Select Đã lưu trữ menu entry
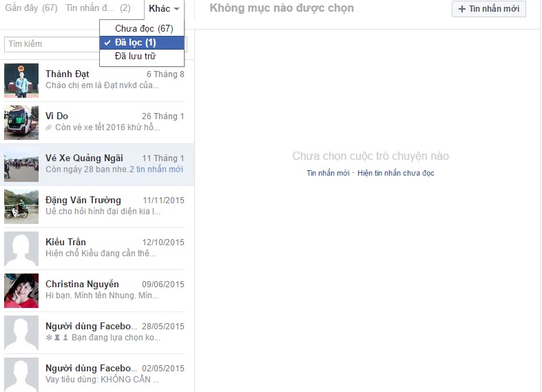The height and width of the screenshot is (392, 542). coord(142,56)
